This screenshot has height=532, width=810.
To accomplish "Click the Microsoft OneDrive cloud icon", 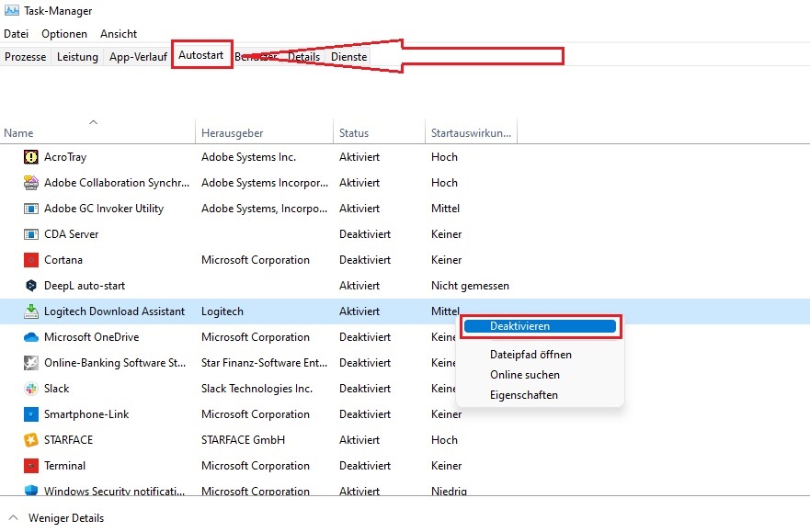I will [31, 337].
